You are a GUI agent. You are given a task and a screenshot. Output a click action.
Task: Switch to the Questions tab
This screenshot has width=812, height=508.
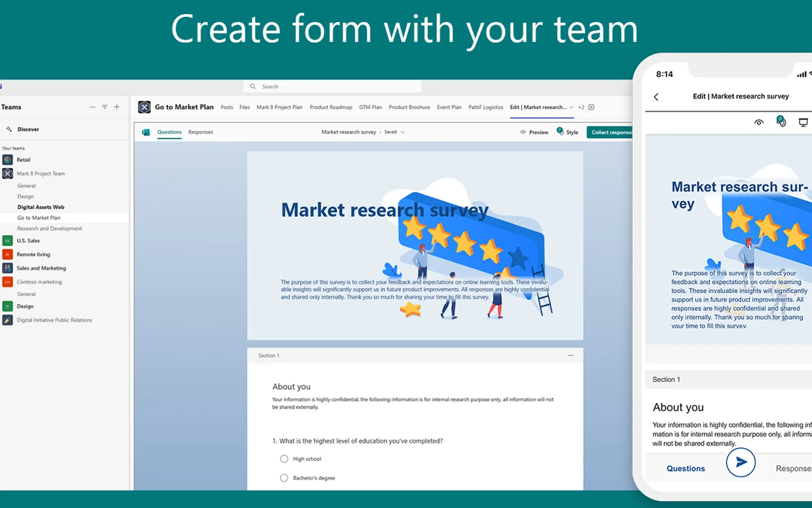pos(169,132)
